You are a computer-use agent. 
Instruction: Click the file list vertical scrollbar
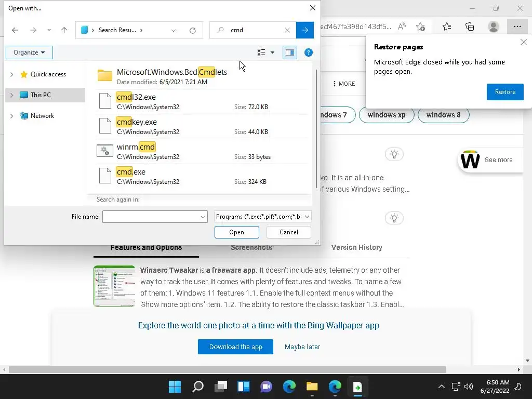click(316, 129)
